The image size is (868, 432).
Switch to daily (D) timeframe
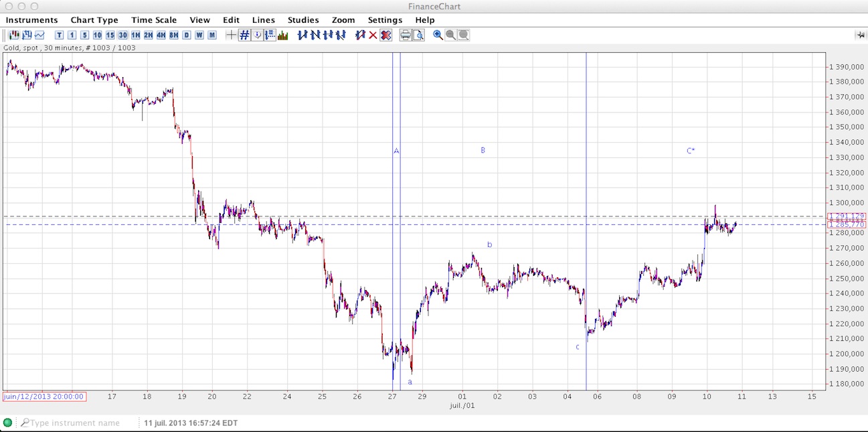[x=187, y=35]
